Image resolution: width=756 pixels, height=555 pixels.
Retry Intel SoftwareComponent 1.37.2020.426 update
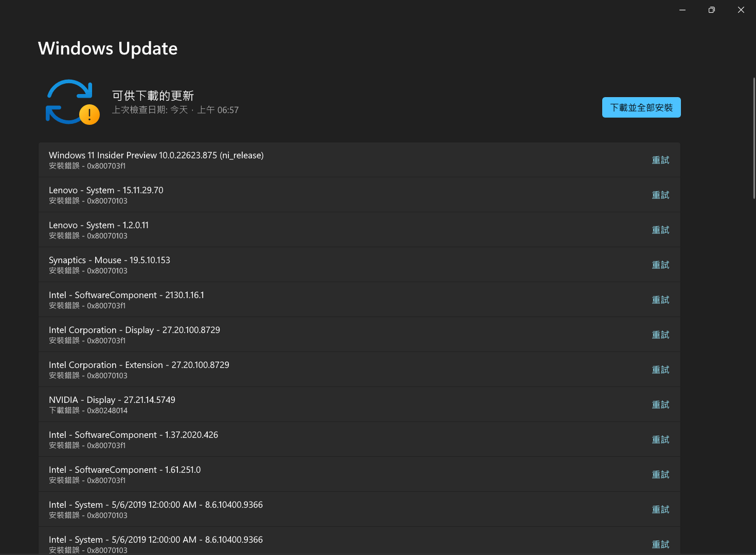click(661, 440)
